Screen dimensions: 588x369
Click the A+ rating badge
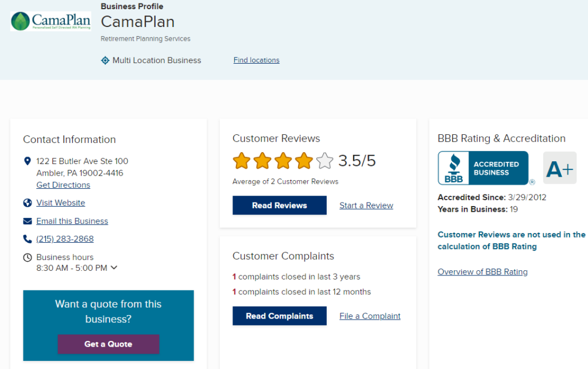pyautogui.click(x=559, y=168)
